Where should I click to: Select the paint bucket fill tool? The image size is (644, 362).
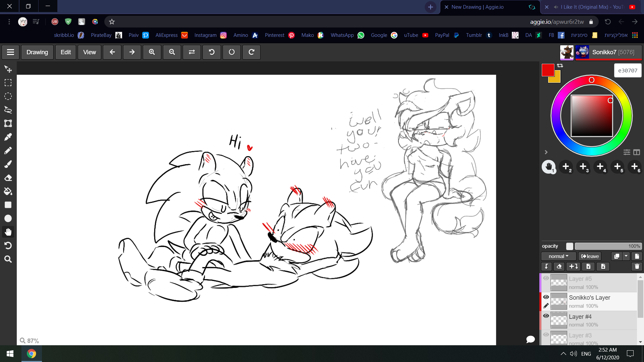click(8, 191)
